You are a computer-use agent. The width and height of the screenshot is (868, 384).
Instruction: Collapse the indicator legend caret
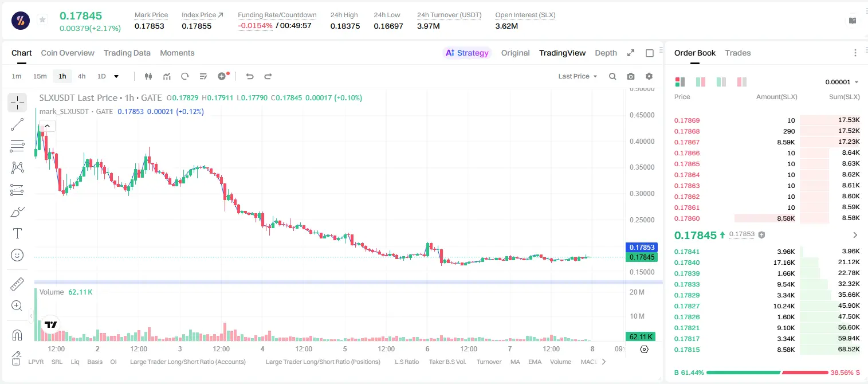click(x=47, y=126)
